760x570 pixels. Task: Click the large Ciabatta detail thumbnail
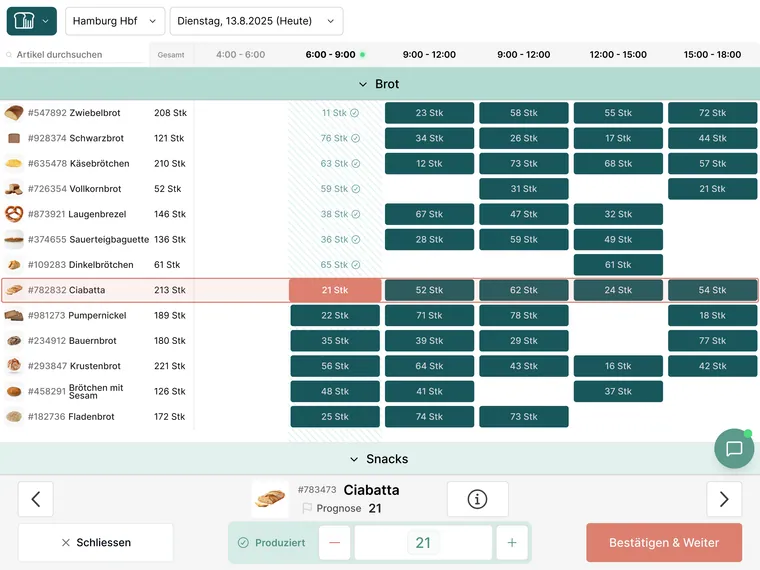click(270, 499)
